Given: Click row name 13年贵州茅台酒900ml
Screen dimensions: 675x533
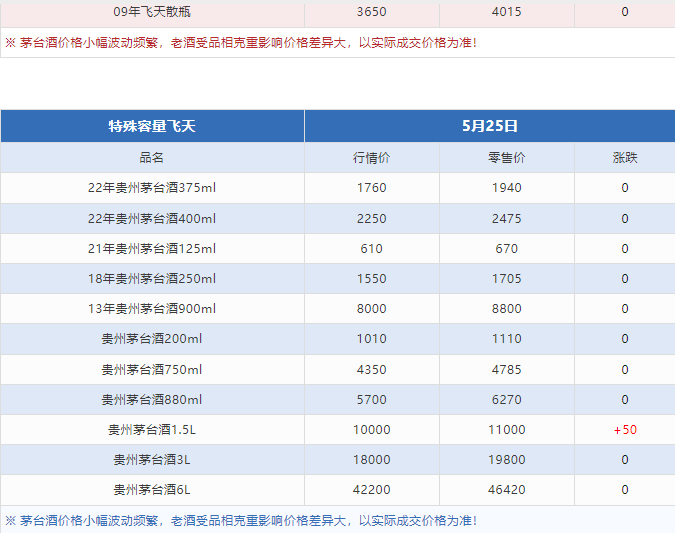Looking at the screenshot, I should [x=152, y=309].
